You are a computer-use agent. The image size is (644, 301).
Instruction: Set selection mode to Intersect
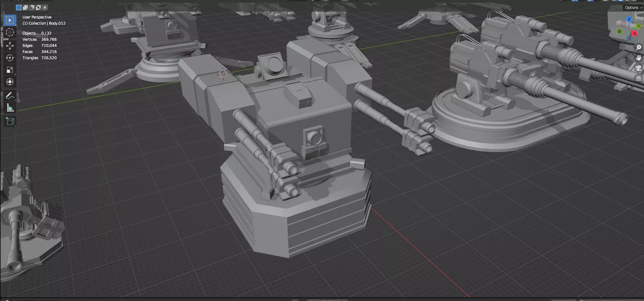click(45, 8)
